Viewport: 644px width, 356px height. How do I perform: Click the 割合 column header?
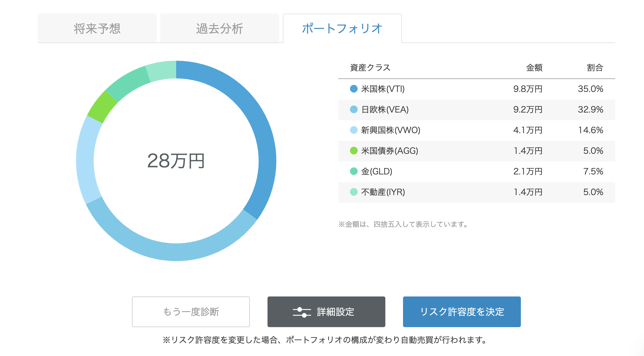click(x=595, y=67)
